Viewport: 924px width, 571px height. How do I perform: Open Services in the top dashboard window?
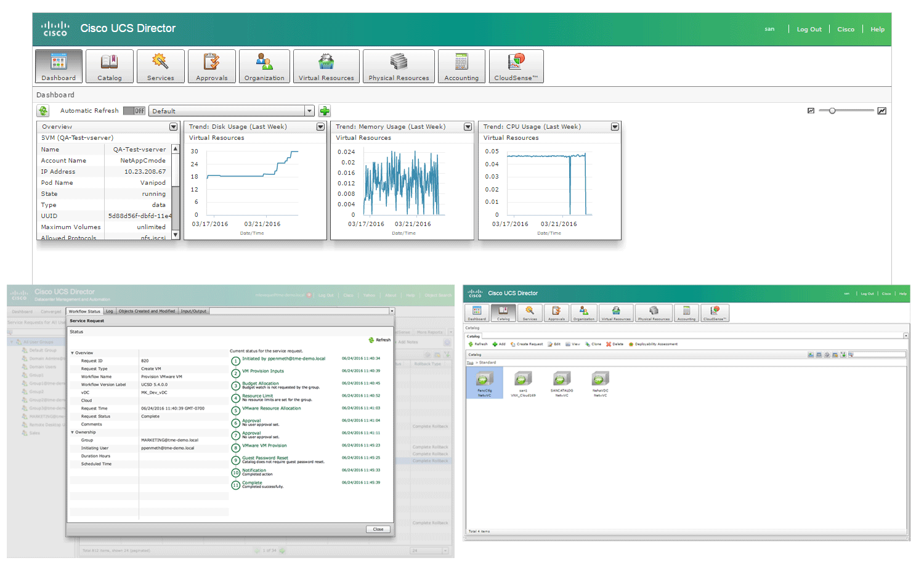161,66
